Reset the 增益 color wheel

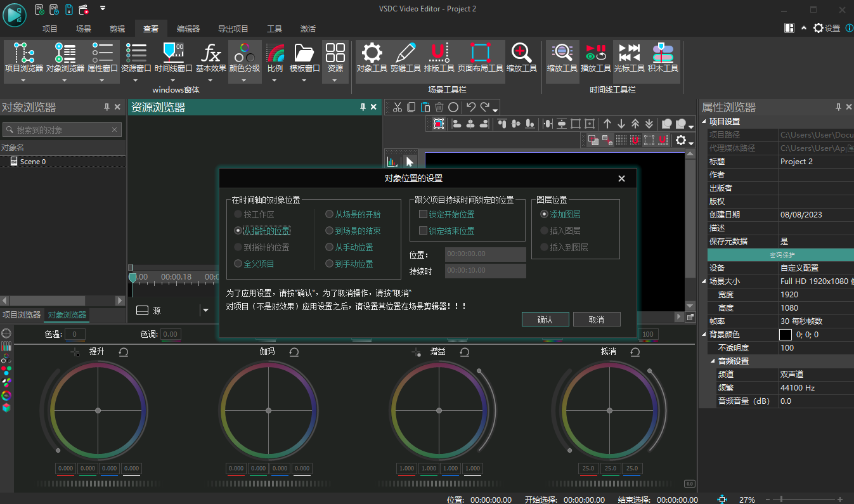(465, 352)
